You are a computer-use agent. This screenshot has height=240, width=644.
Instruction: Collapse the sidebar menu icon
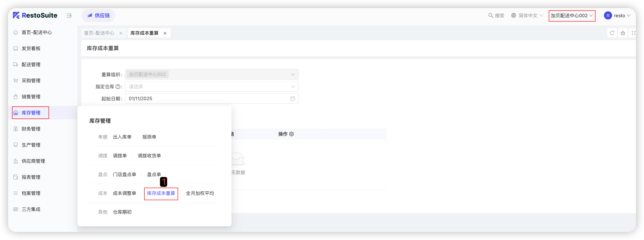point(69,15)
